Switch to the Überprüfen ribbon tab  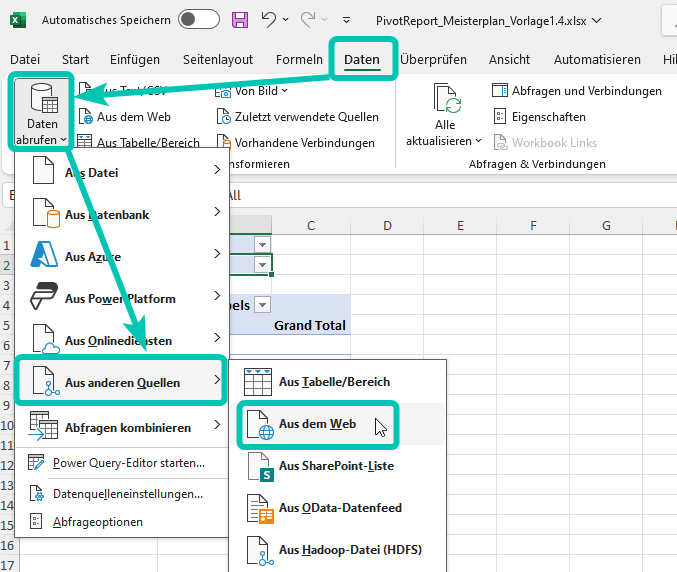coord(433,60)
